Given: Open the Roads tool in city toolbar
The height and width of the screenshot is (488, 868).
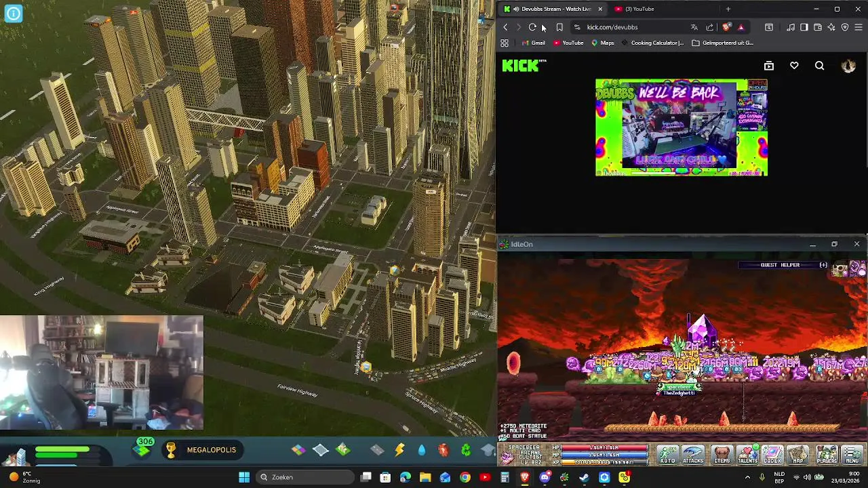Looking at the screenshot, I should tap(377, 449).
